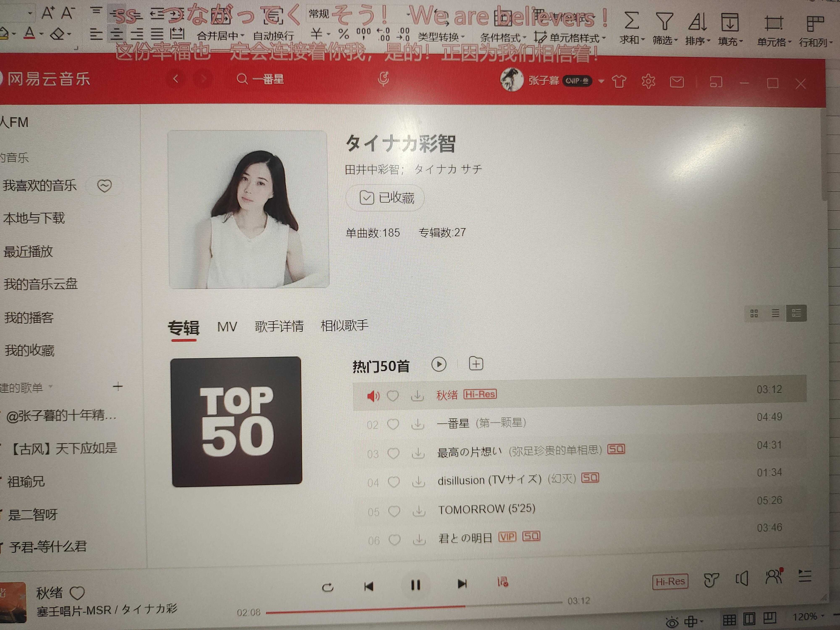Click the Hi-Res quality button in player bar
Image resolution: width=840 pixels, height=630 pixels.
pyautogui.click(x=670, y=581)
